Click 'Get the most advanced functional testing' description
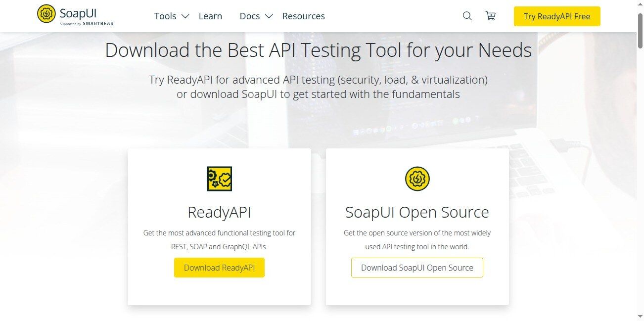This screenshot has width=644, height=321. [x=219, y=239]
